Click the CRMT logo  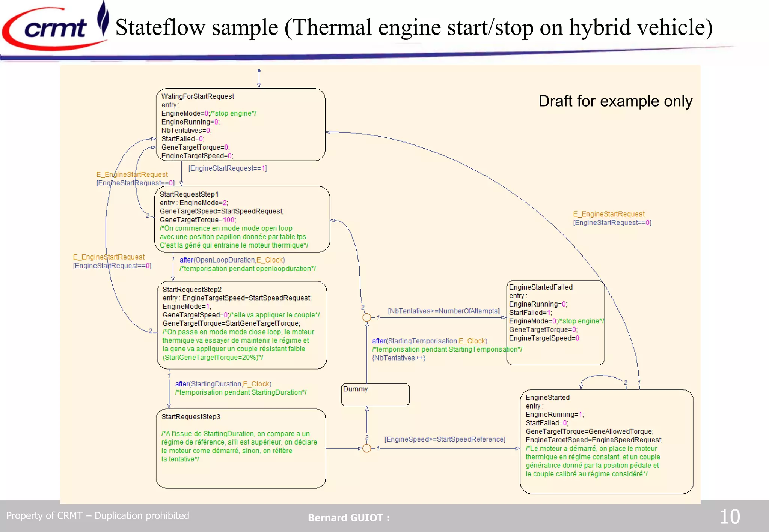(56, 28)
